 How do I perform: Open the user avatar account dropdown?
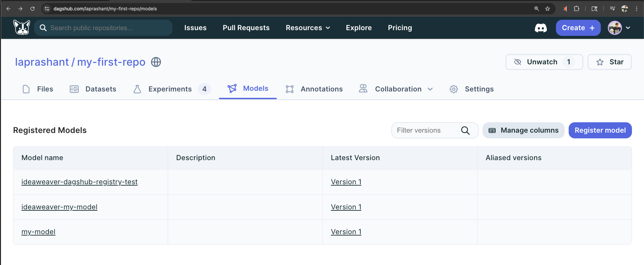pyautogui.click(x=619, y=28)
